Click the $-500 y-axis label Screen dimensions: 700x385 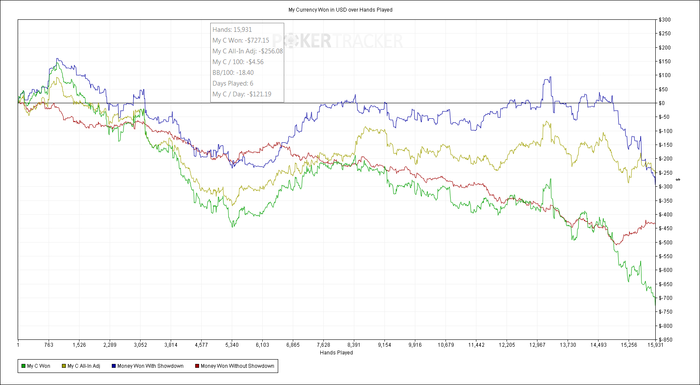(x=666, y=242)
